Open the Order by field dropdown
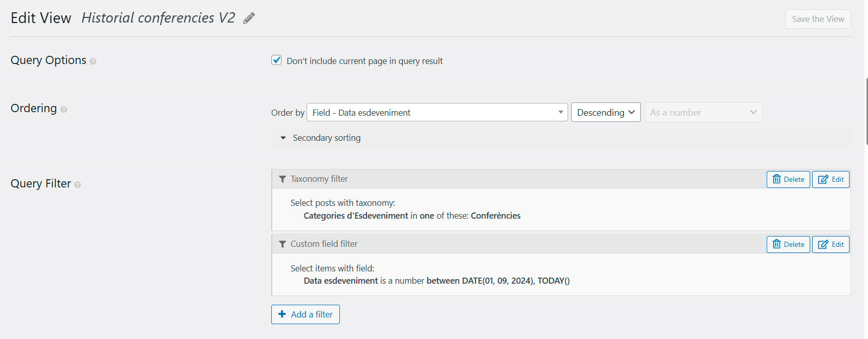 tap(437, 113)
